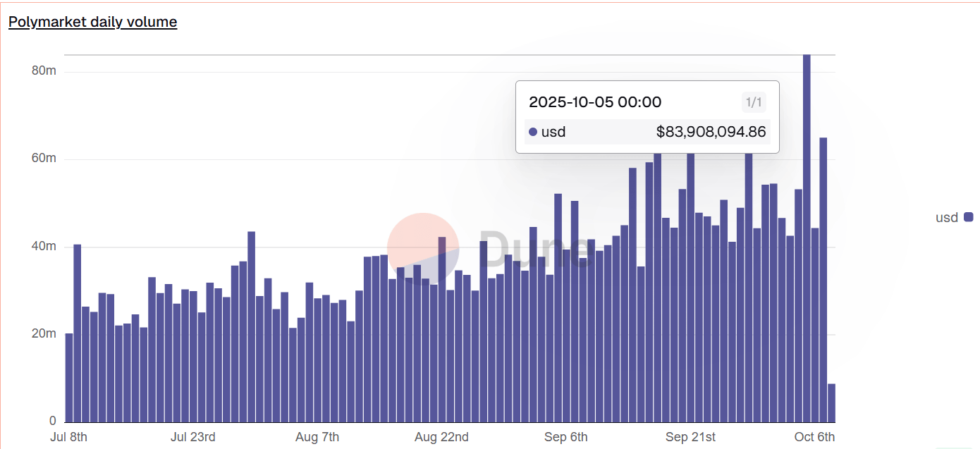Click the Aug 7th x-axis label
Screen dimensions: 980x449
tap(317, 437)
